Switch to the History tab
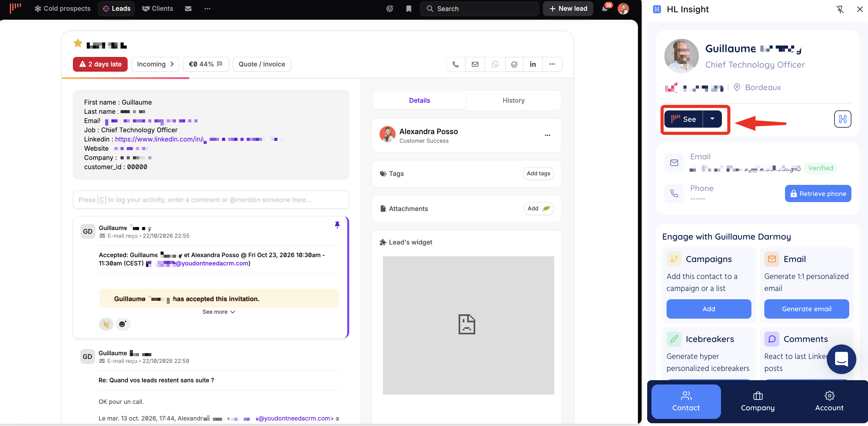 click(x=513, y=101)
